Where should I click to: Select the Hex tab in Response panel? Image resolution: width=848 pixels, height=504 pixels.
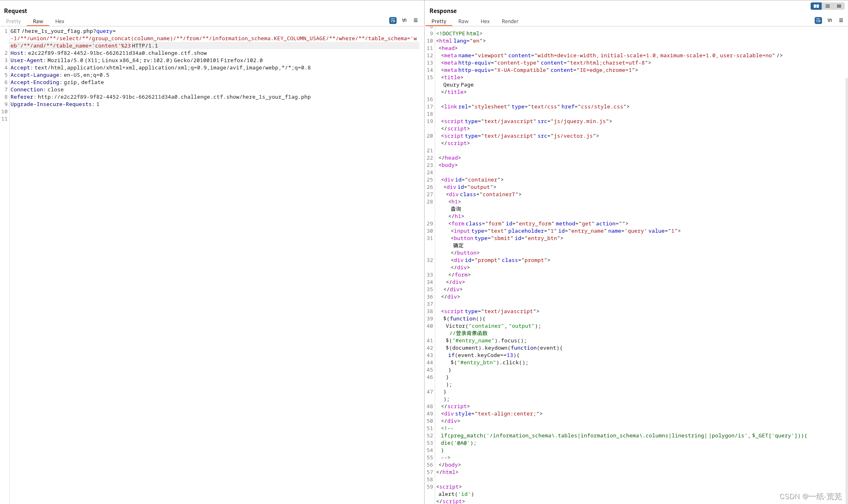(485, 22)
